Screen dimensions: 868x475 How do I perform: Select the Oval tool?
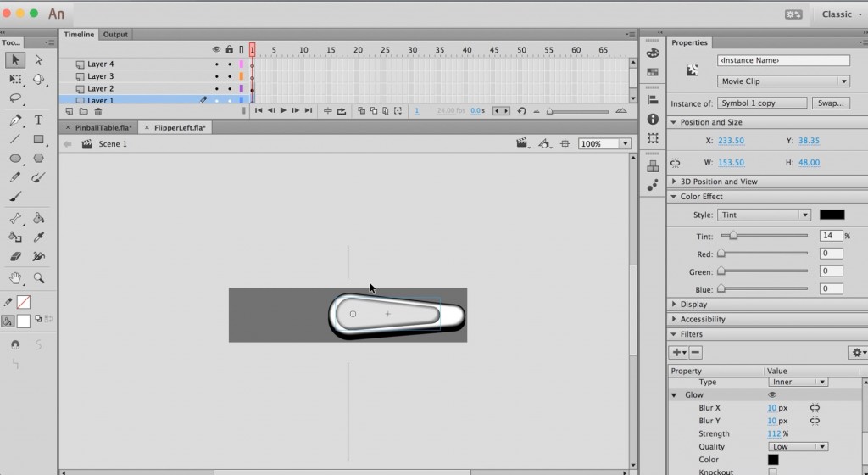pos(15,159)
